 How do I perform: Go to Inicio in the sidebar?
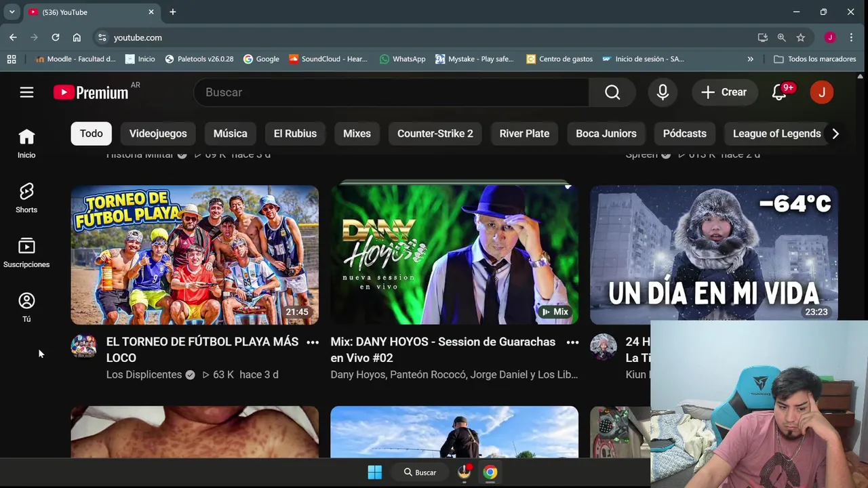26,144
